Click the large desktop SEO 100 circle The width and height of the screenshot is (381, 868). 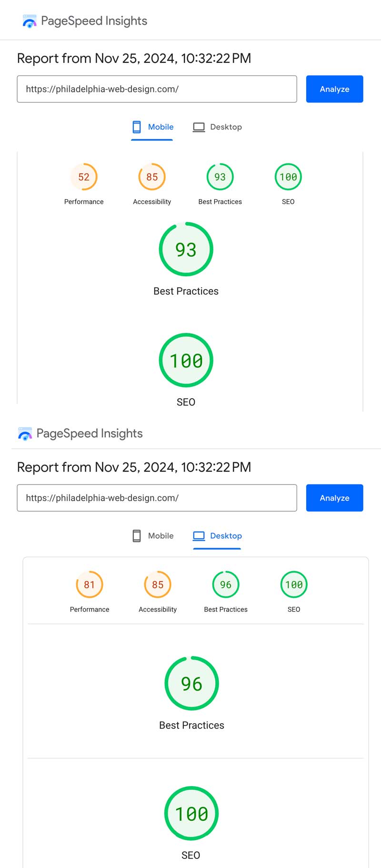(191, 813)
